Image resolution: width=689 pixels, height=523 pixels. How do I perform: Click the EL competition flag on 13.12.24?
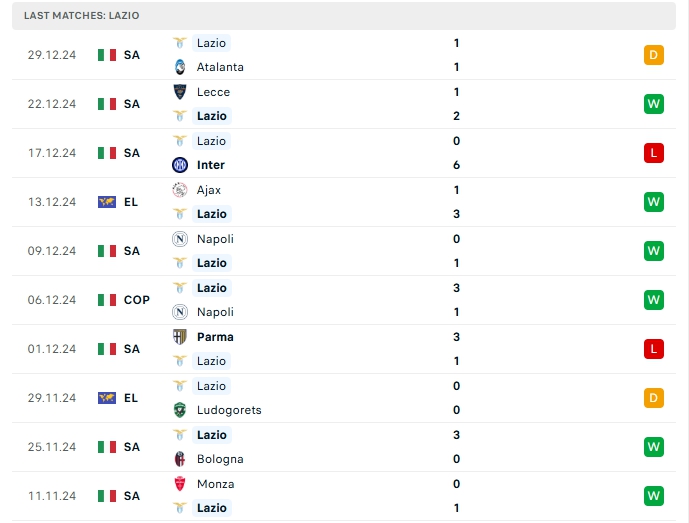click(107, 202)
